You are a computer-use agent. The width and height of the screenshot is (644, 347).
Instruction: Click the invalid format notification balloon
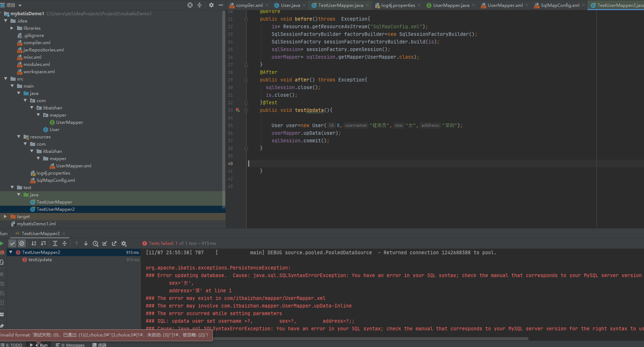click(106, 335)
